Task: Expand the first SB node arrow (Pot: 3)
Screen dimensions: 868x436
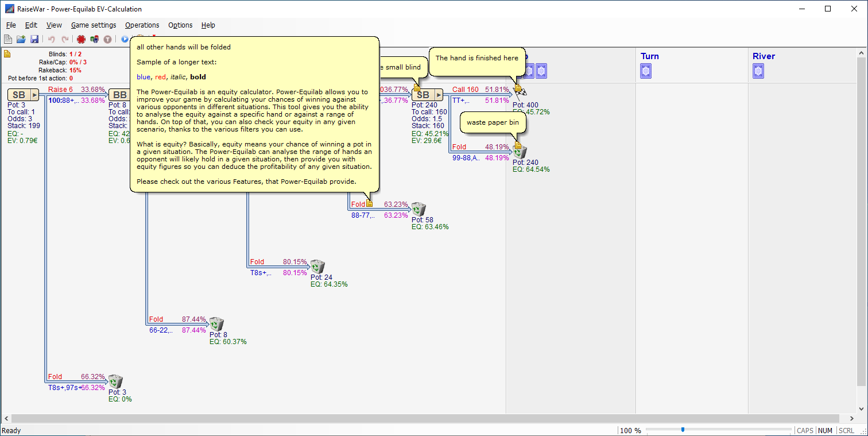Action: pos(34,95)
